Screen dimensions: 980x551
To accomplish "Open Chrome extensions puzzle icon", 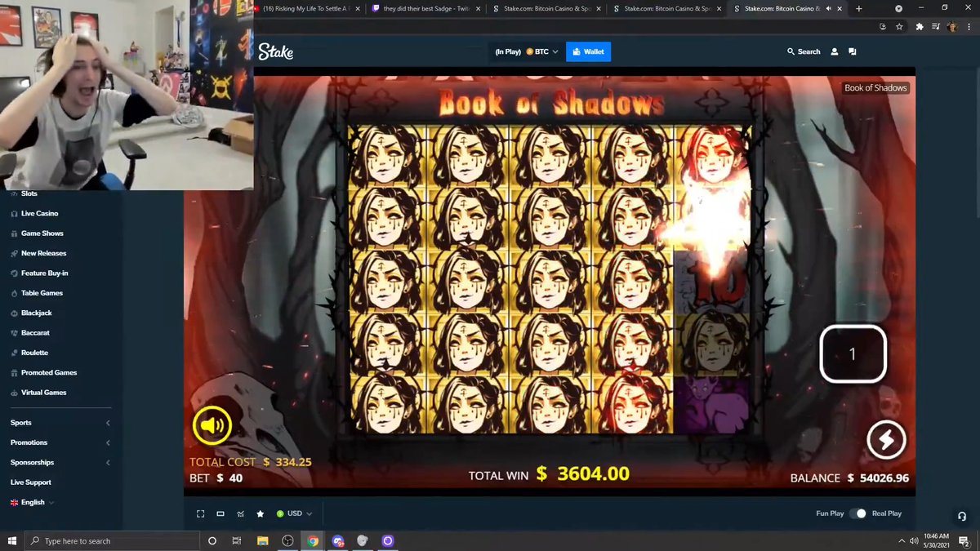I will tap(920, 26).
